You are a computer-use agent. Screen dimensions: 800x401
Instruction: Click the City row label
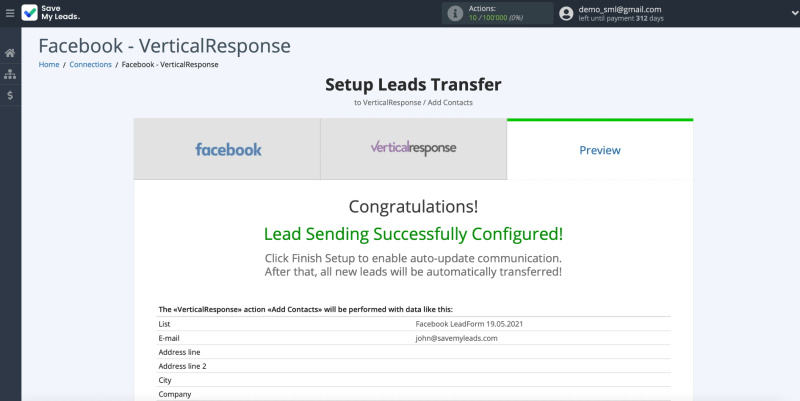tap(165, 380)
